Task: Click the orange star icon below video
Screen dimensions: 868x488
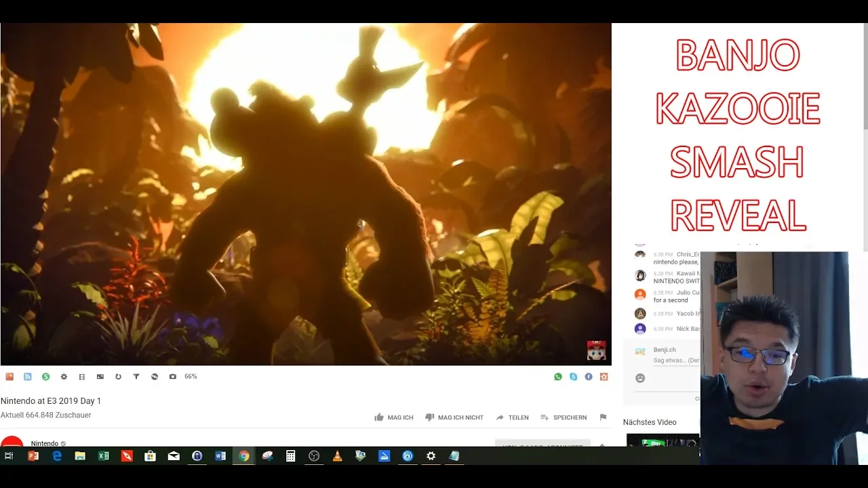Action: pos(604,376)
